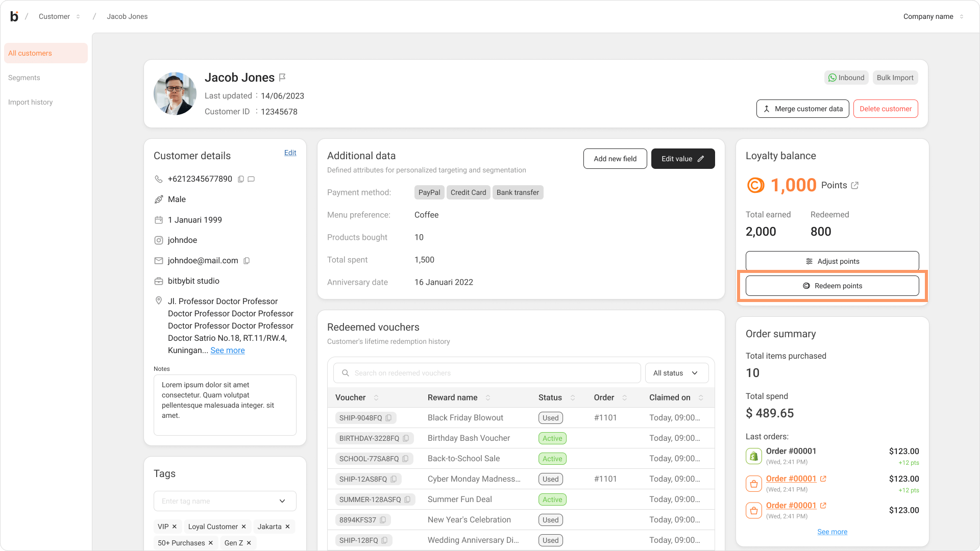
Task: Remove the Gen Z tag
Action: coord(249,543)
